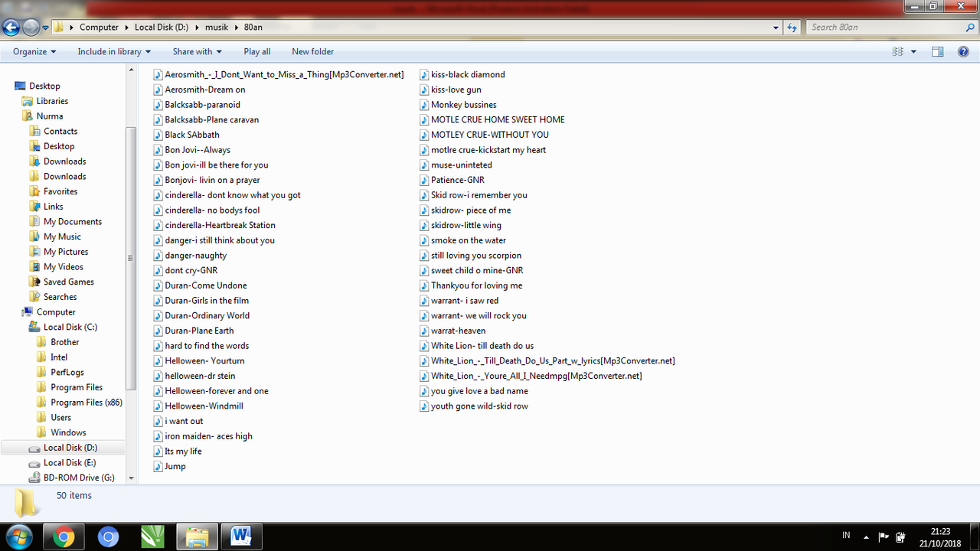
Task: Show the preview pane
Action: point(937,51)
